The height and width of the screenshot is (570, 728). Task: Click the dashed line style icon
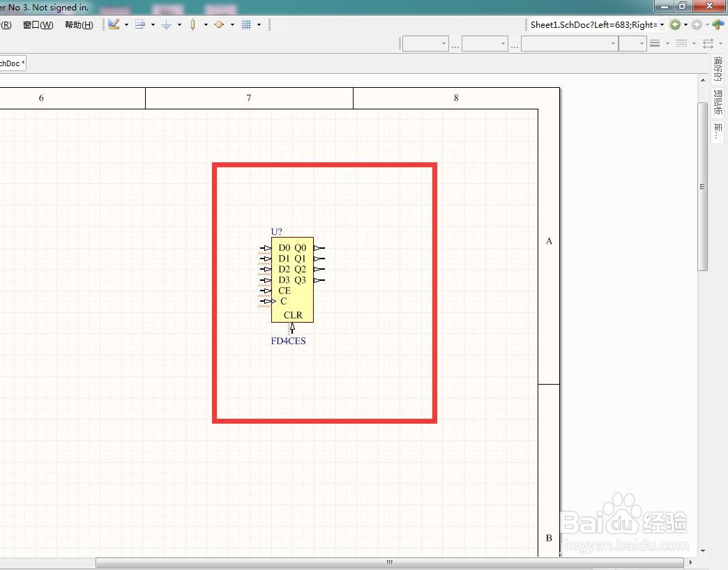681,44
